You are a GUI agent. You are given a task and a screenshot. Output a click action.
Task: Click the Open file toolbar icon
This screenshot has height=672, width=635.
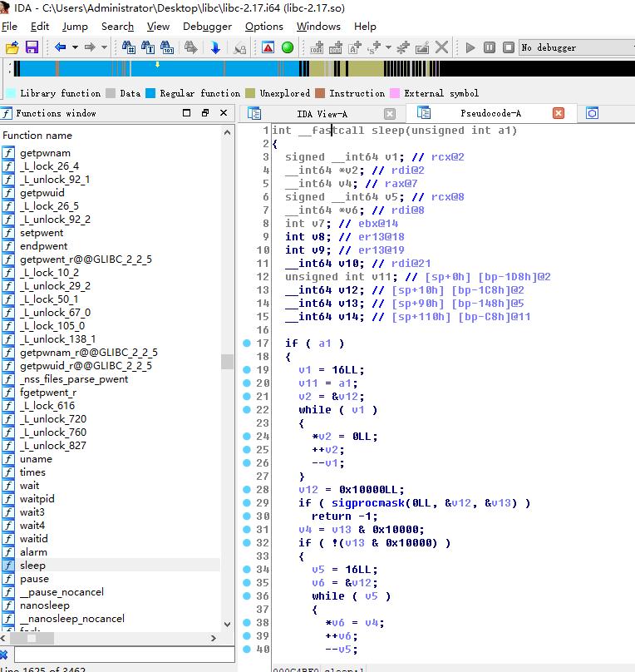pyautogui.click(x=12, y=47)
